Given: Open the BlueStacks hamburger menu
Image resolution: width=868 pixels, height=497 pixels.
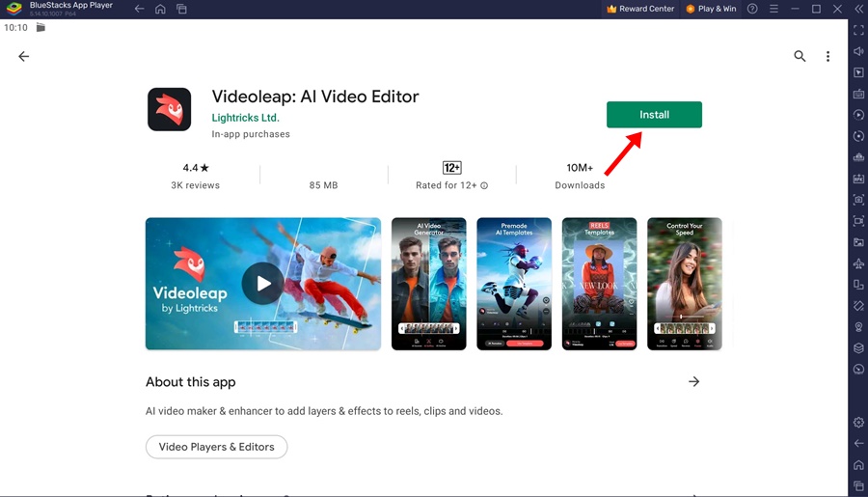Looking at the screenshot, I should [x=773, y=9].
